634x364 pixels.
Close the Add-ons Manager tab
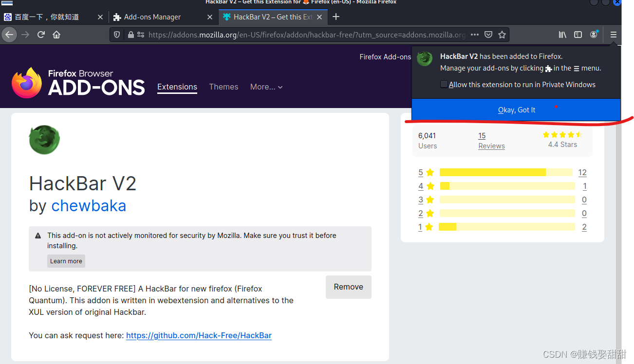210,17
